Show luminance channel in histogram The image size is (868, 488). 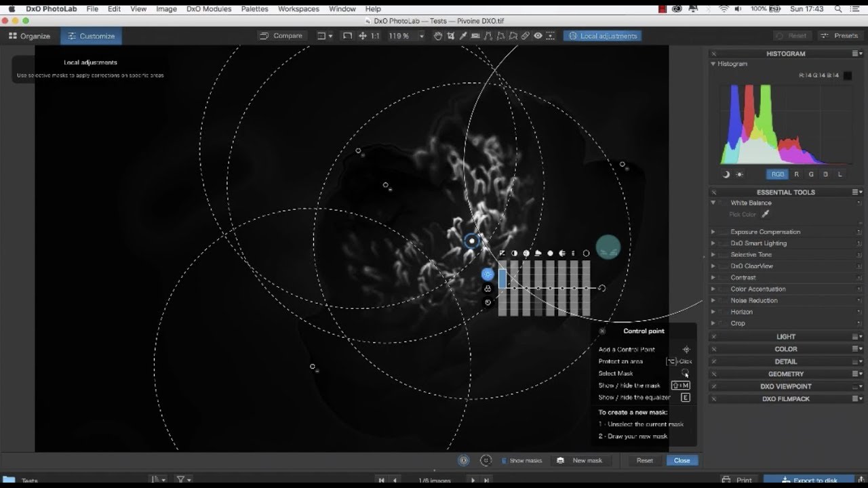(840, 174)
